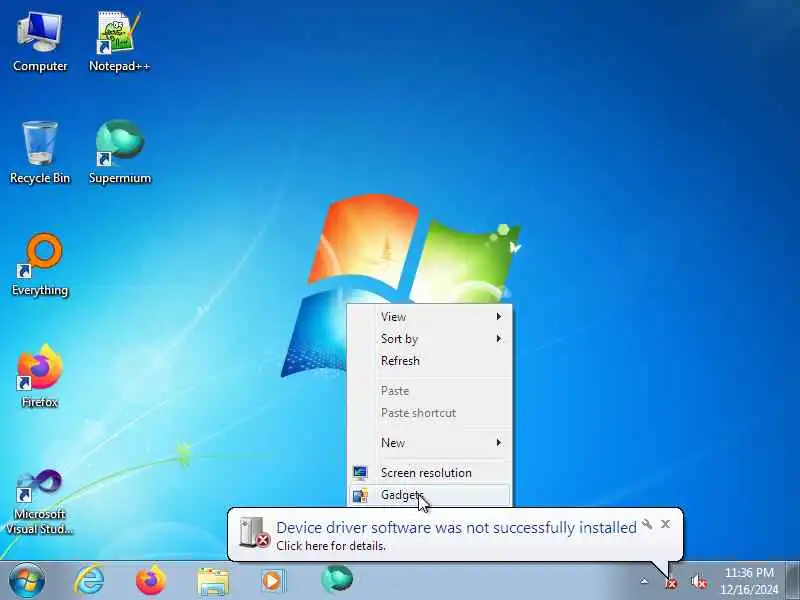
Task: Select the Notepad++ desktop shortcut
Action: tap(119, 42)
